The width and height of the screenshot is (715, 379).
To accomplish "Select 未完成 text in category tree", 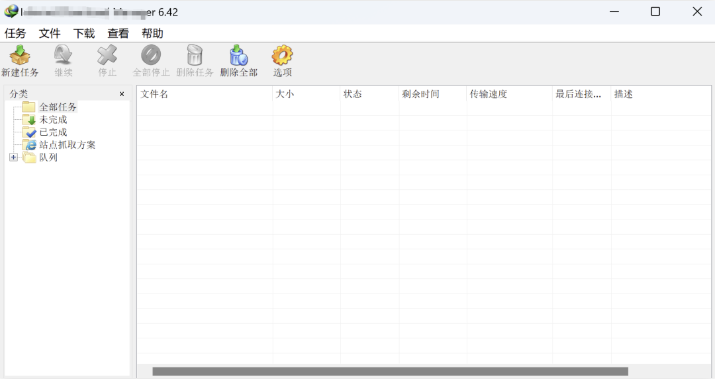I will [53, 120].
